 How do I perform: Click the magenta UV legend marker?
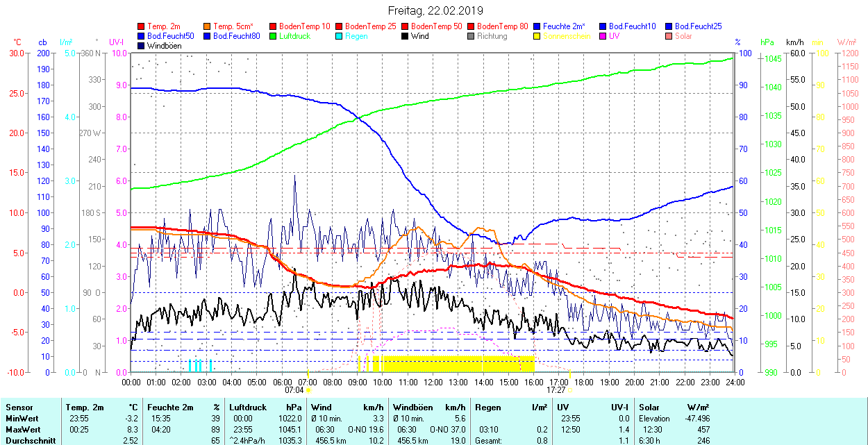pyautogui.click(x=603, y=36)
